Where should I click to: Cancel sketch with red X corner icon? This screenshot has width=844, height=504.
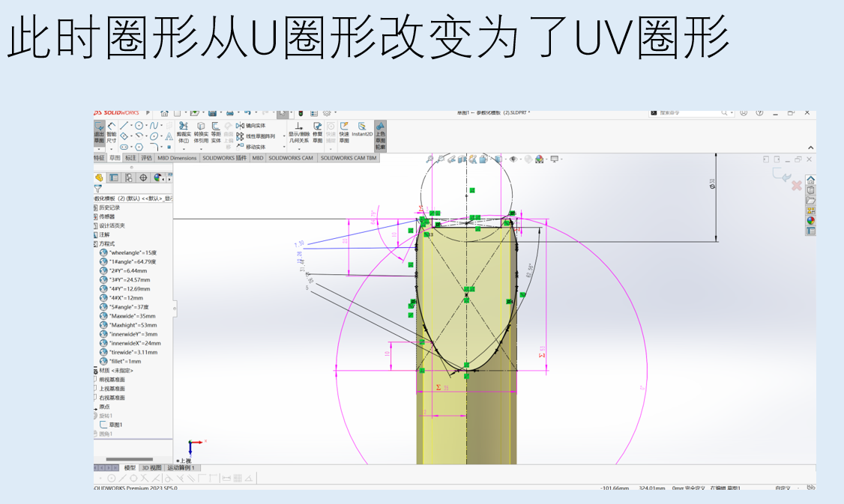797,186
